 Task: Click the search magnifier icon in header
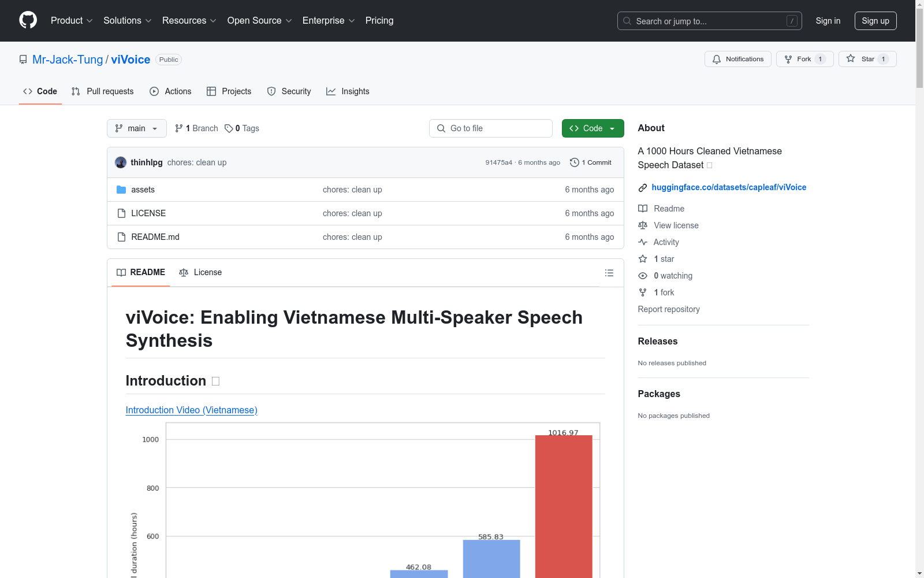coord(627,21)
